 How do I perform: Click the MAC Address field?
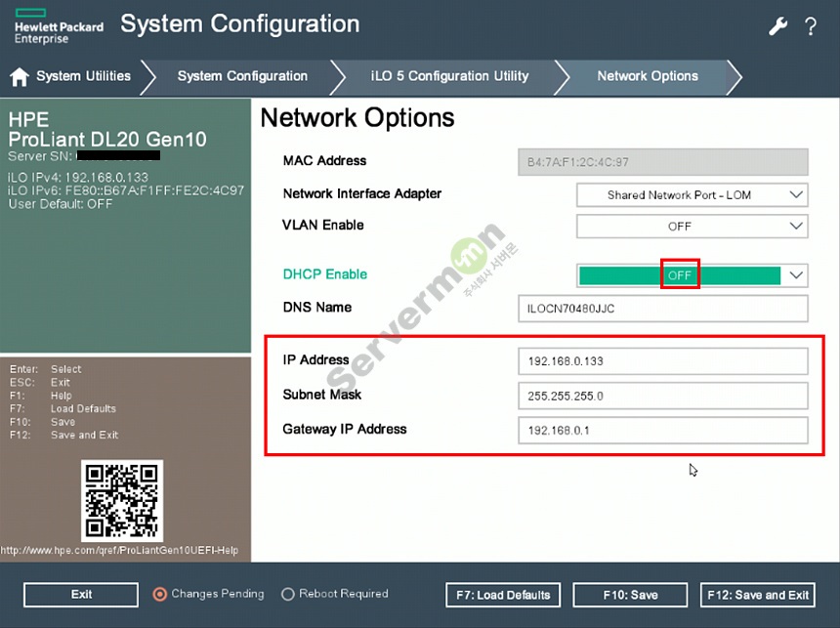point(662,162)
